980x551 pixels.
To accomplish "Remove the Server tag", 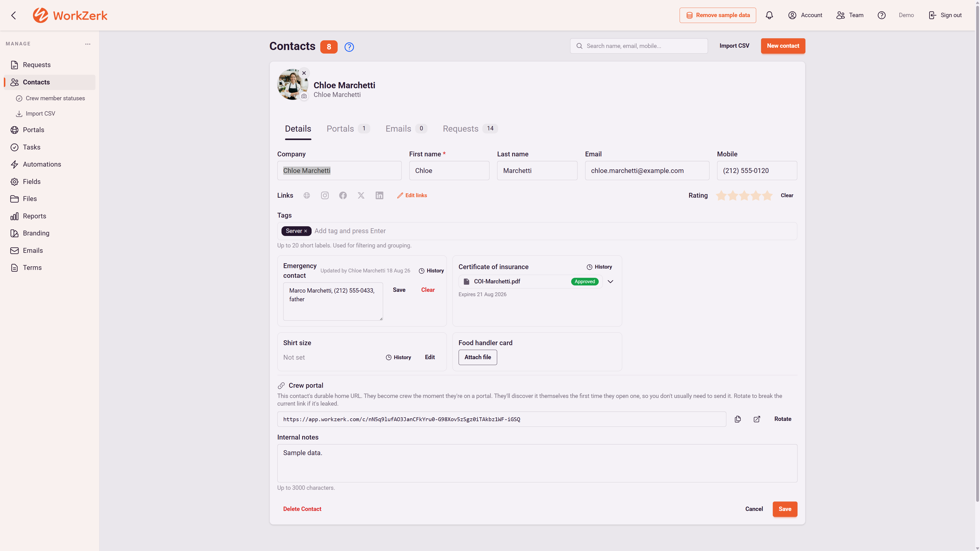I will coord(305,231).
